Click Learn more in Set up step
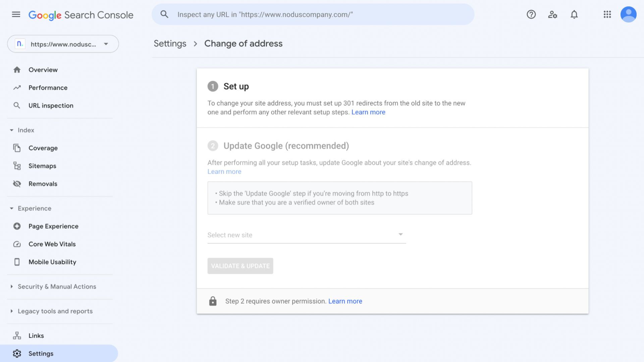The height and width of the screenshot is (362, 644). tap(368, 112)
